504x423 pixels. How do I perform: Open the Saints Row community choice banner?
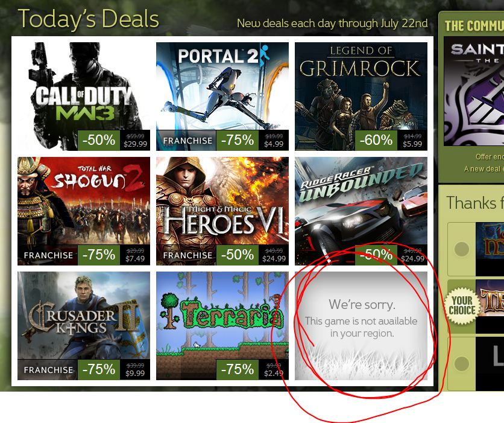coord(474,91)
